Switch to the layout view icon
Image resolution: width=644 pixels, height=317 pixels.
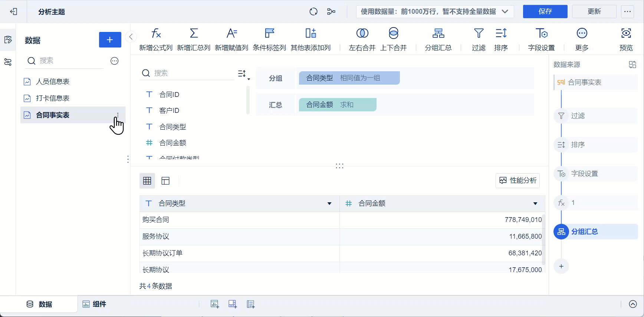tap(165, 181)
